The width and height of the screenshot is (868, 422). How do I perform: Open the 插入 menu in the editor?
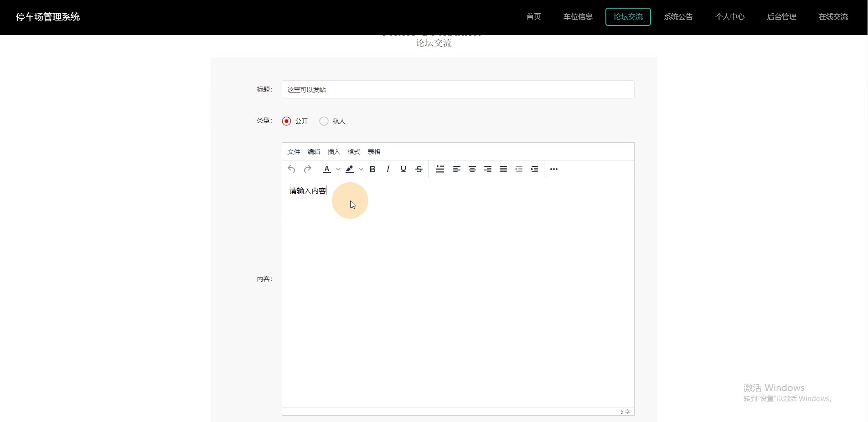pyautogui.click(x=334, y=152)
